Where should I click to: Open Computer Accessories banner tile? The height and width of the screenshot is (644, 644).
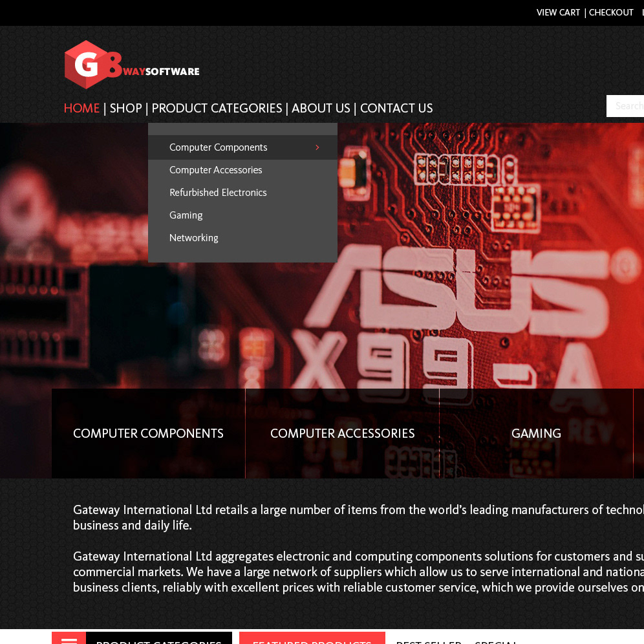pos(342,433)
